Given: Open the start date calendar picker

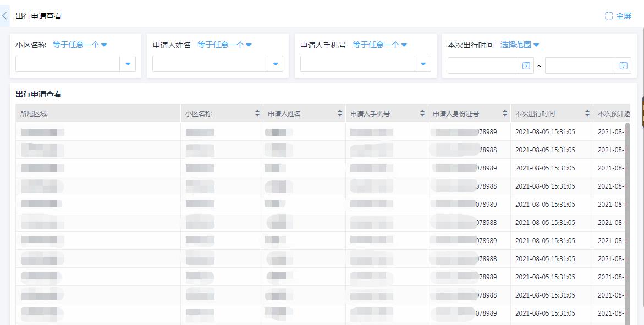Looking at the screenshot, I should [526, 65].
